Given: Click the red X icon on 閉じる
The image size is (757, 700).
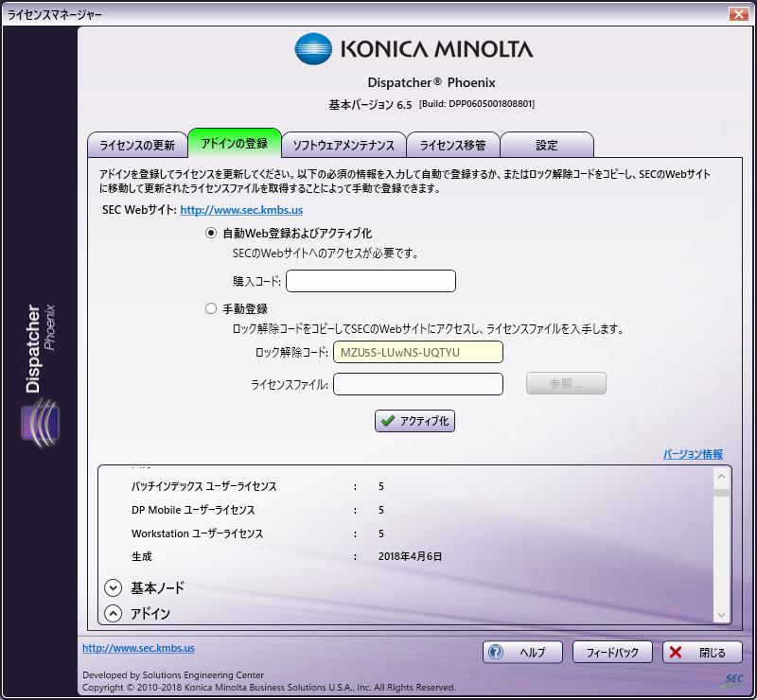Looking at the screenshot, I should (676, 652).
